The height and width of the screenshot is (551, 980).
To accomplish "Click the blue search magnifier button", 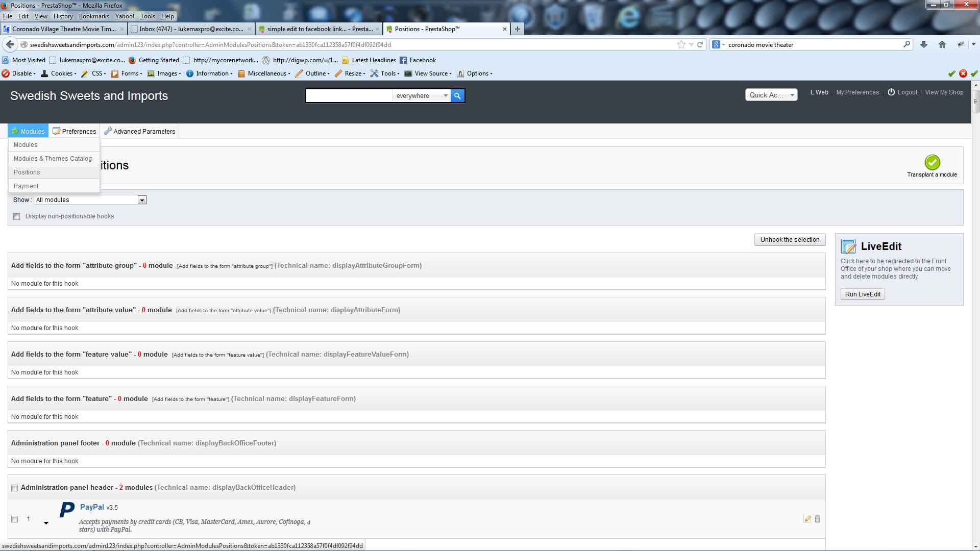I will pyautogui.click(x=457, y=96).
